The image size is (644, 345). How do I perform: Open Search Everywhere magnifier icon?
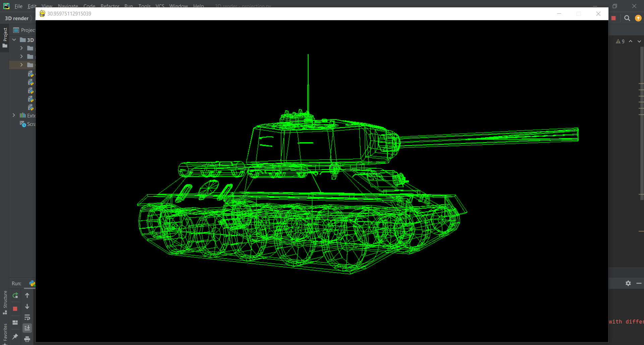coord(627,18)
